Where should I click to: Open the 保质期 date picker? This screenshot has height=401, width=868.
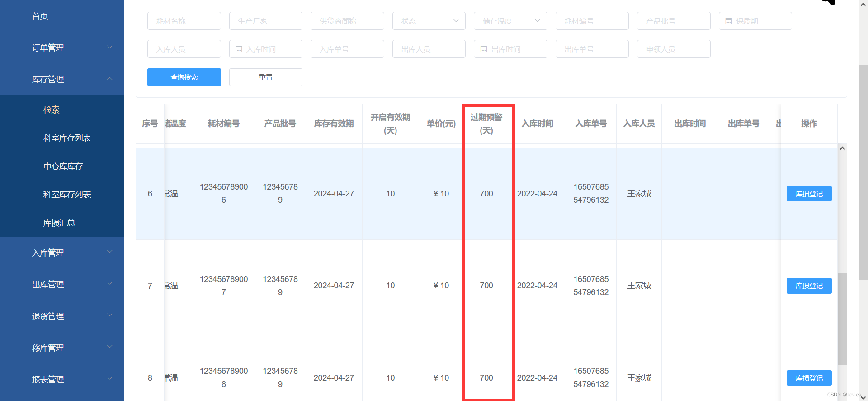coord(755,21)
